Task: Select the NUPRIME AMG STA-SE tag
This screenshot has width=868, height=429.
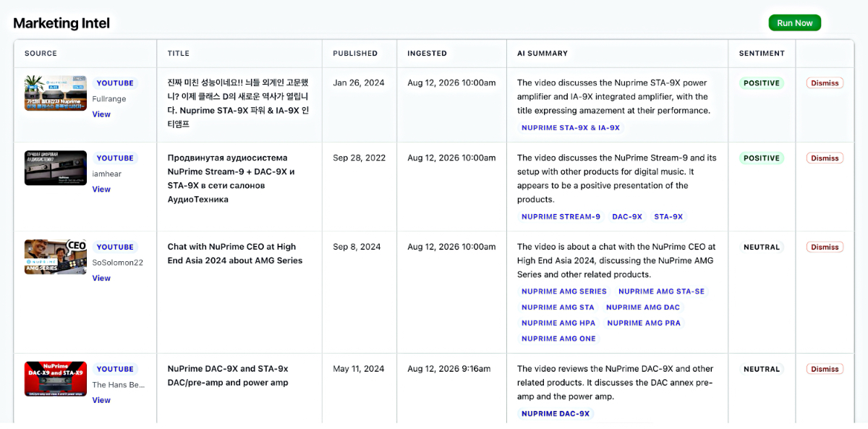Action: click(661, 292)
